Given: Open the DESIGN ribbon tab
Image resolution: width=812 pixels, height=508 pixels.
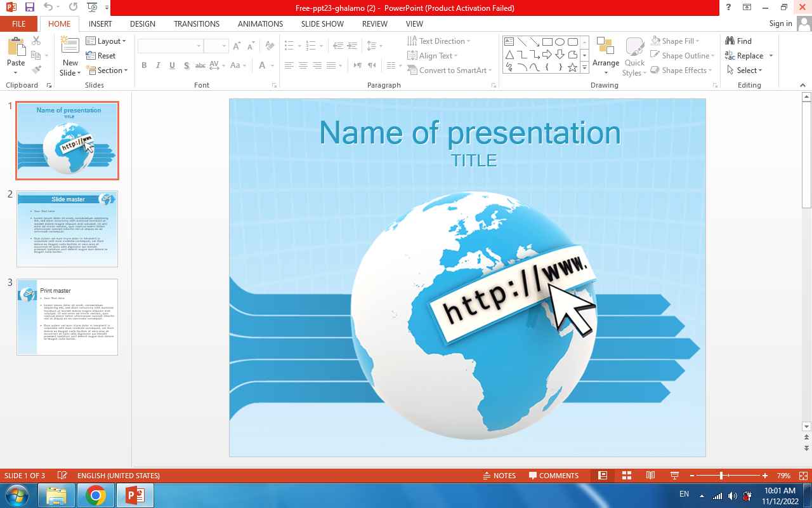Looking at the screenshot, I should pyautogui.click(x=142, y=24).
